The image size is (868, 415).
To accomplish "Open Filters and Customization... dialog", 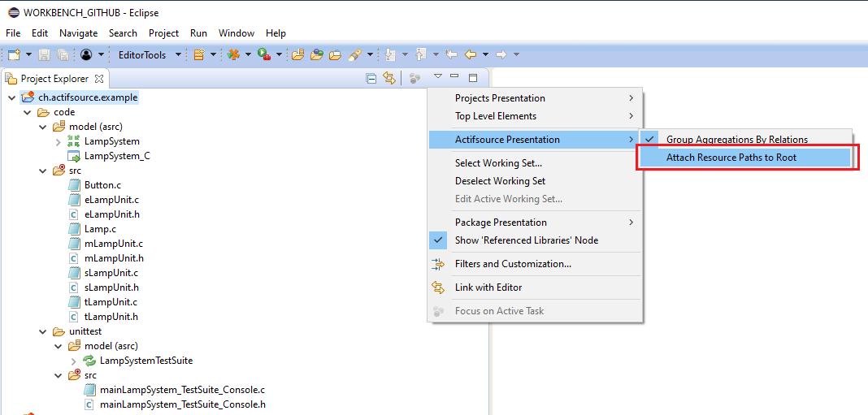I will (512, 264).
